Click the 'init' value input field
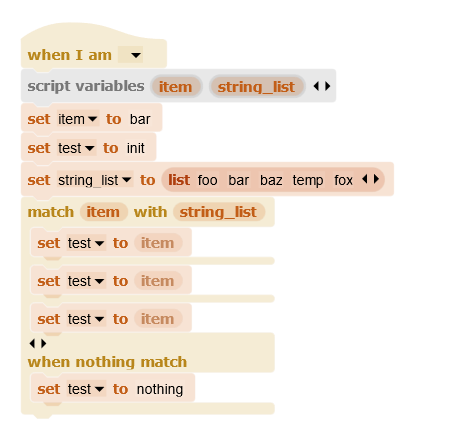Image resolution: width=468 pixels, height=444 pixels. (x=136, y=148)
